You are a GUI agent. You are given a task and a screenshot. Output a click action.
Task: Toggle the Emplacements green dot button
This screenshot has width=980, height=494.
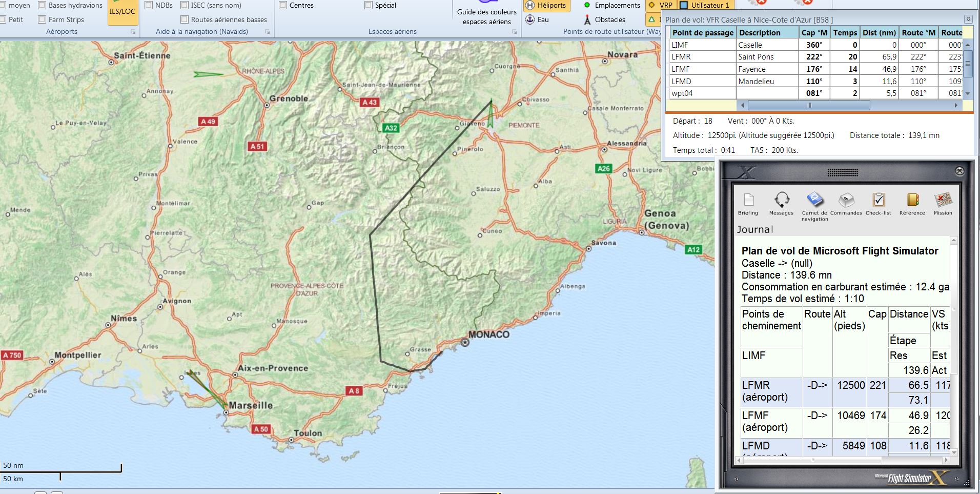(612, 5)
